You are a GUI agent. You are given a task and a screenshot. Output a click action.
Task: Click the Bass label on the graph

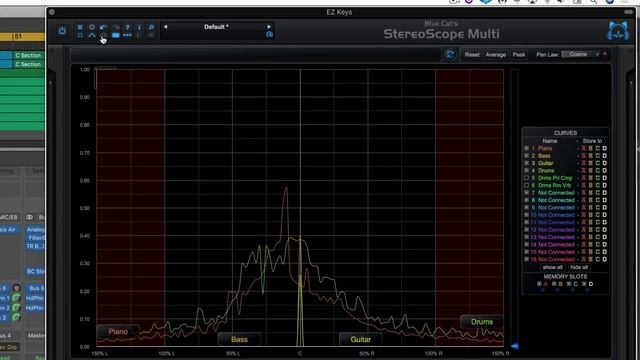239,340
